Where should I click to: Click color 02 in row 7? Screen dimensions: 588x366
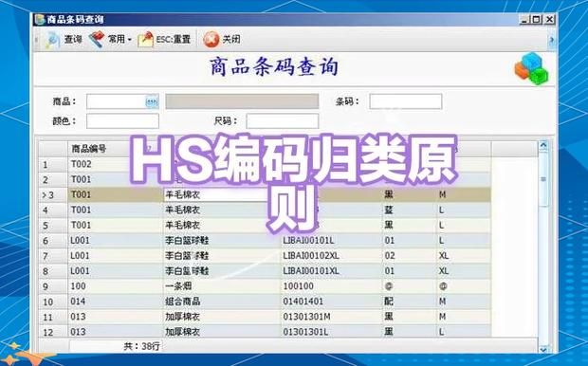pos(389,256)
